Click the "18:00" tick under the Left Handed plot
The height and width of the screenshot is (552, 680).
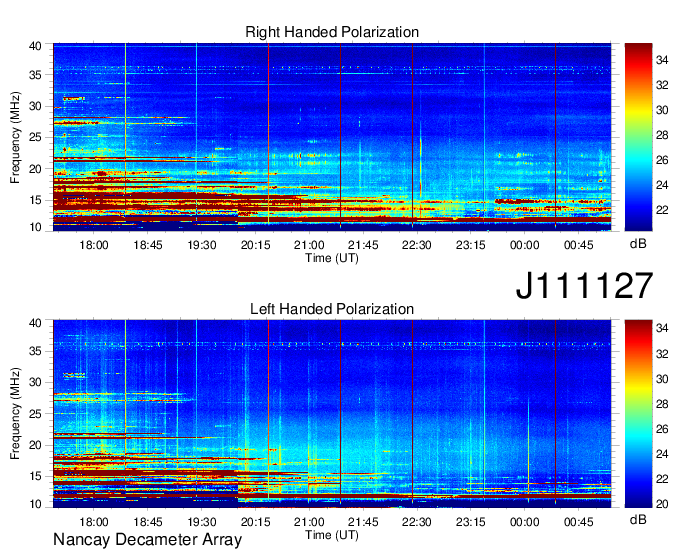[x=94, y=522]
